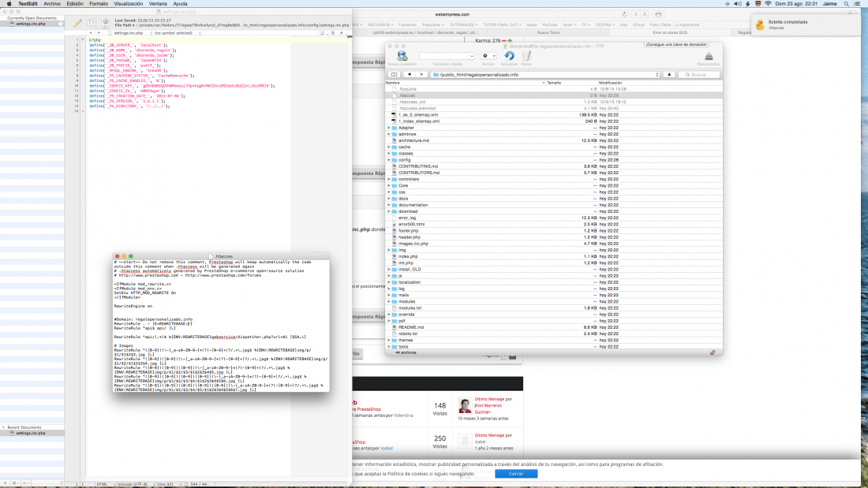Go forward in FTP folder history
The image size is (868, 488).
tap(421, 75)
